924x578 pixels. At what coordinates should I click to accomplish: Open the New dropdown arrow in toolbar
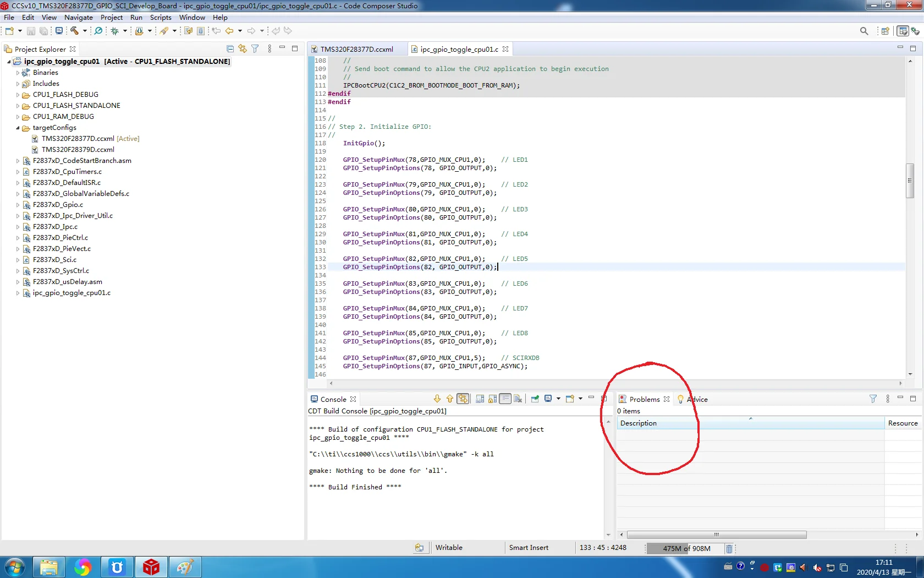pos(20,31)
